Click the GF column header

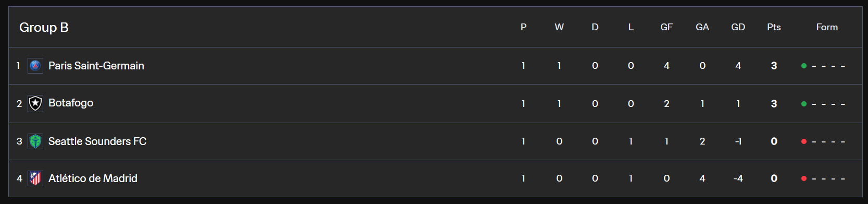666,27
